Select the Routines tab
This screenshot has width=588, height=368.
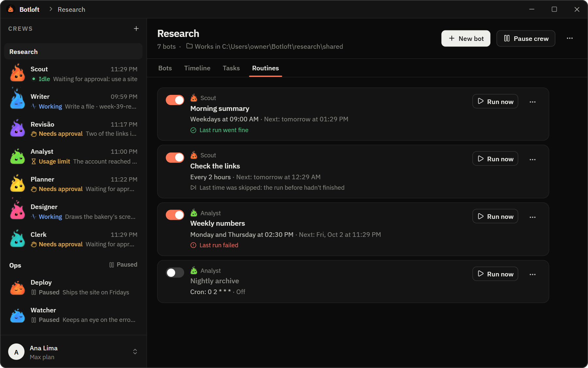point(266,68)
